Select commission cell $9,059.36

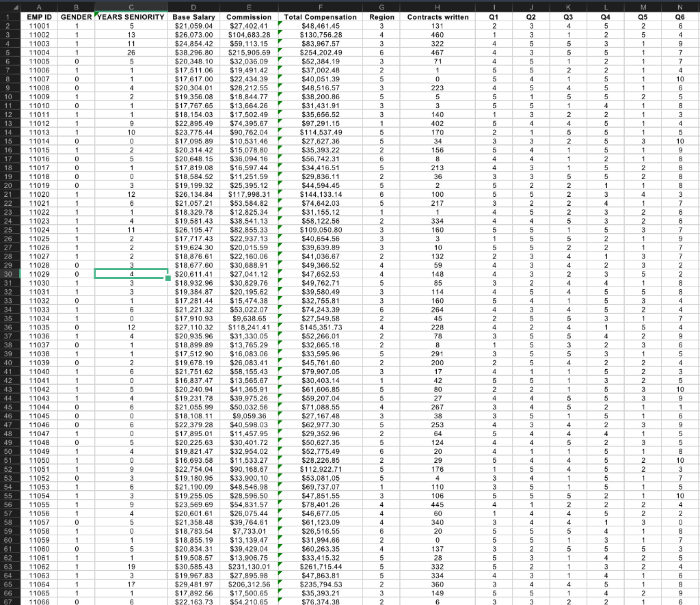pos(249,416)
